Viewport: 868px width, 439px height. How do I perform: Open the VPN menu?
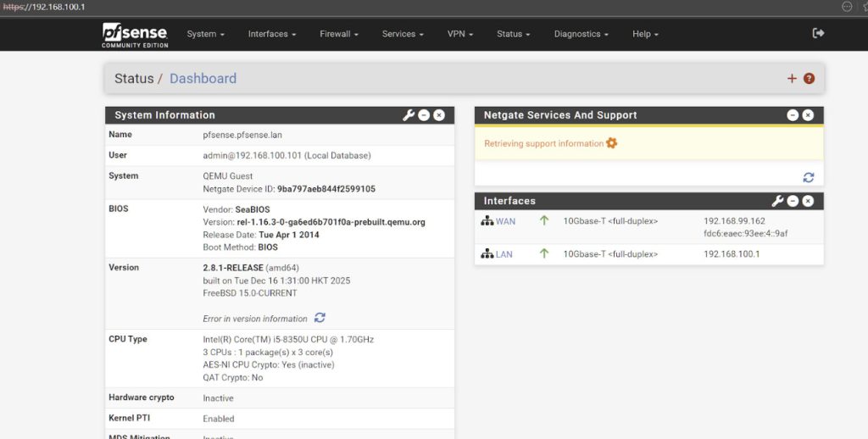460,34
